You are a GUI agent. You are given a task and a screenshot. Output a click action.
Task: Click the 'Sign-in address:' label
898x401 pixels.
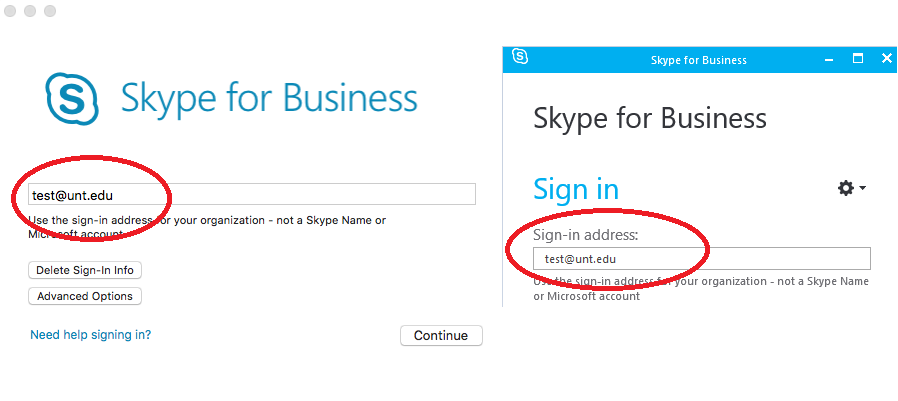585,235
